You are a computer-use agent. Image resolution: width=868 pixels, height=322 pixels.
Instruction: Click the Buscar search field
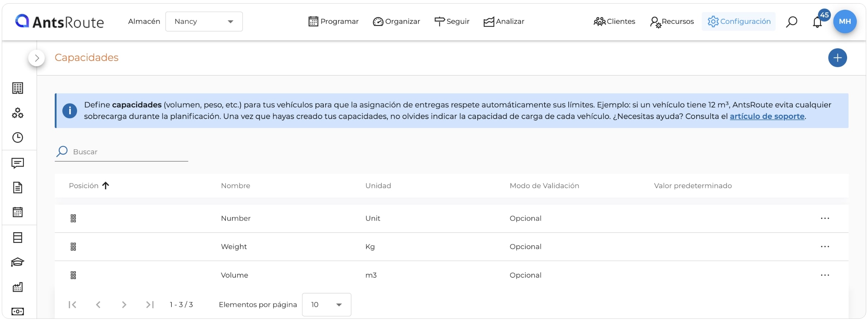click(121, 152)
